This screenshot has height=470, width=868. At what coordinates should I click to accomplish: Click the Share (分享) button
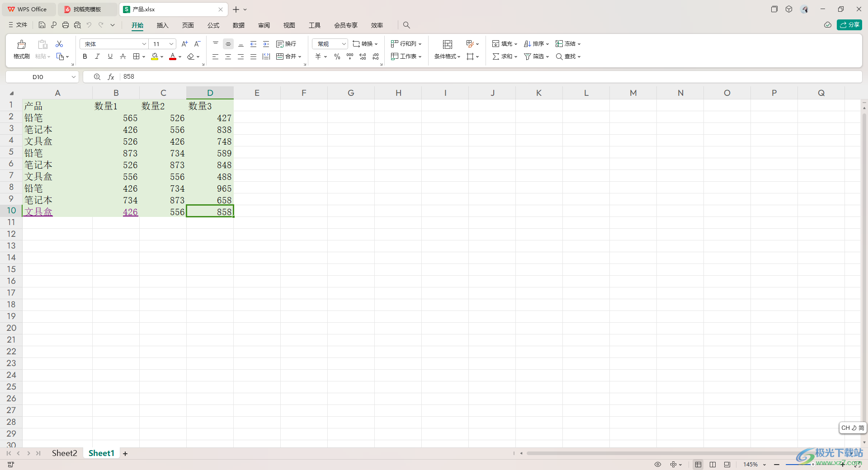849,25
